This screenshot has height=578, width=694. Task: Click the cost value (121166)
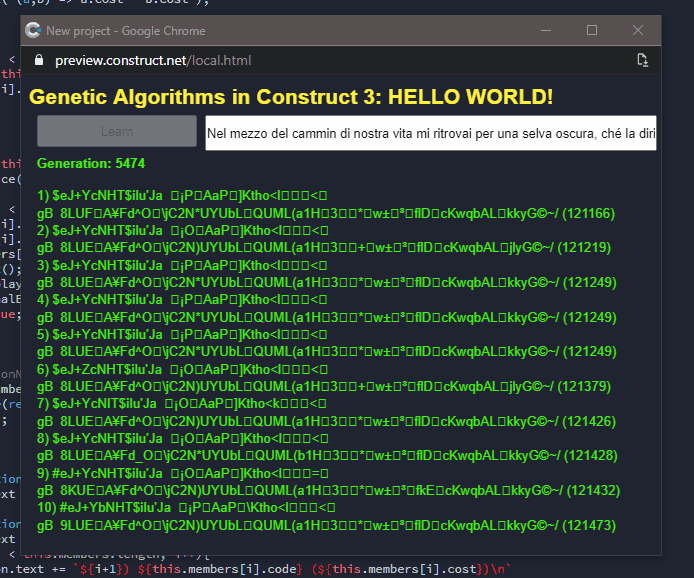pos(589,213)
